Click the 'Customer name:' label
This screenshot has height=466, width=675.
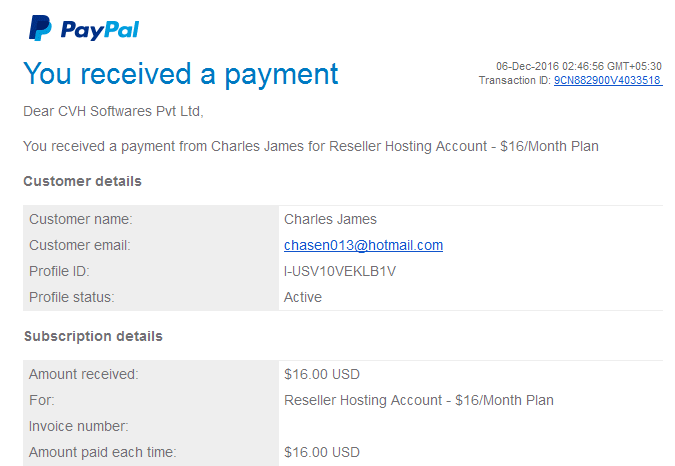click(x=81, y=219)
